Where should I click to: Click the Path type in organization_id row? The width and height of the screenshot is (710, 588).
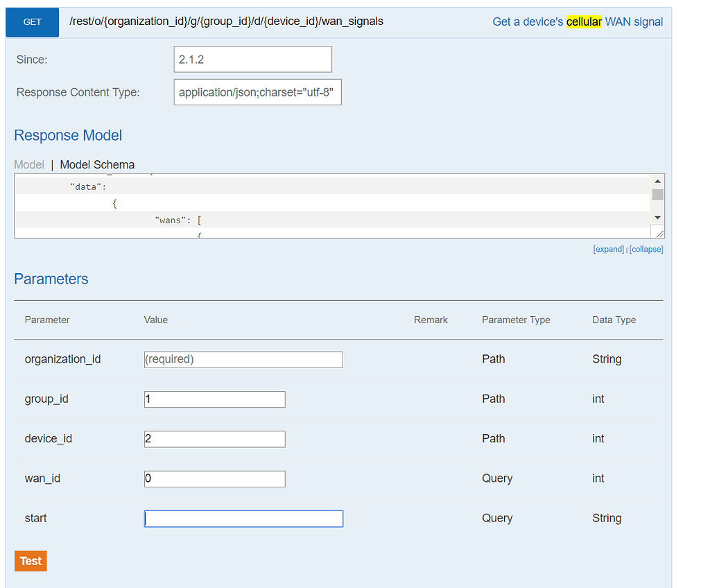(493, 359)
